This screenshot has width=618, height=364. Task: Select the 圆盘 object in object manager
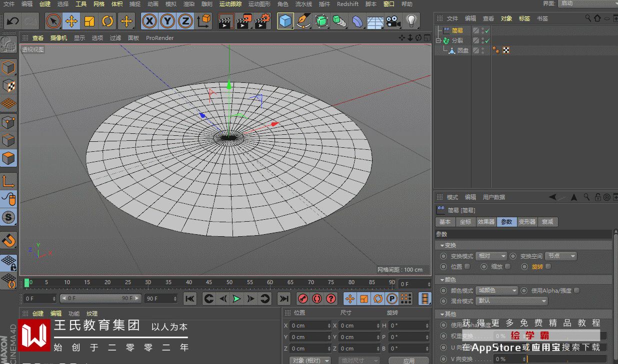coord(462,50)
